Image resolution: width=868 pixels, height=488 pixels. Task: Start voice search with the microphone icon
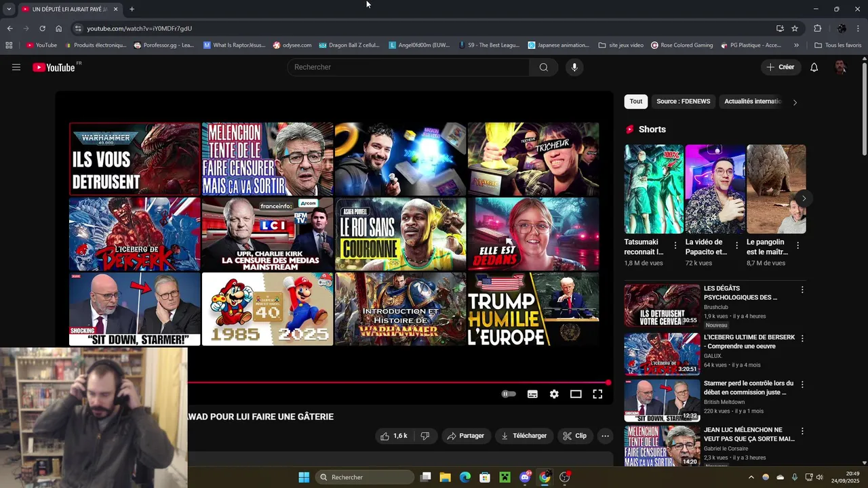coord(574,67)
